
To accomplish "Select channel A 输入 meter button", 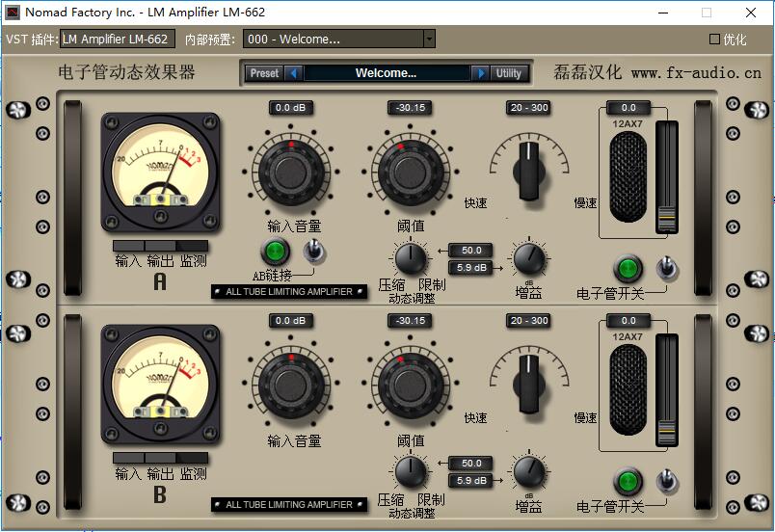I will tap(128, 246).
